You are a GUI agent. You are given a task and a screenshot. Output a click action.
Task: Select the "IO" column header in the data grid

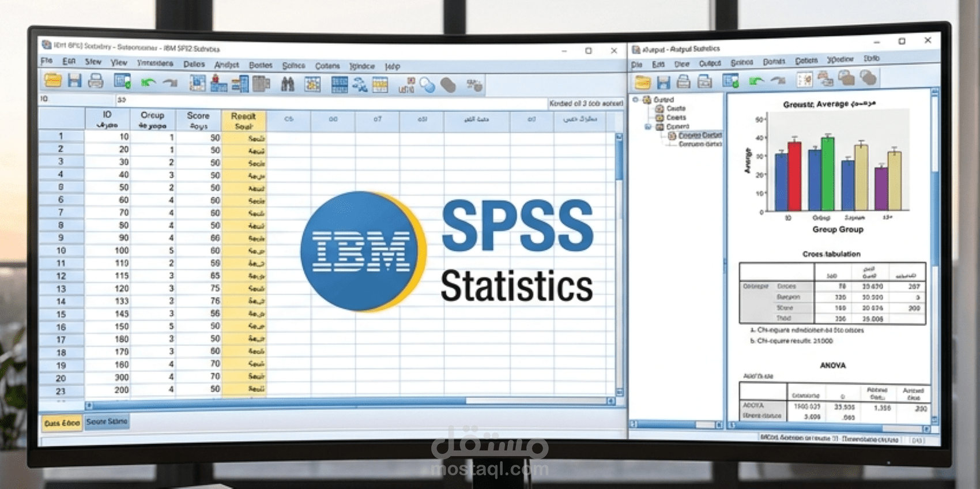(107, 119)
